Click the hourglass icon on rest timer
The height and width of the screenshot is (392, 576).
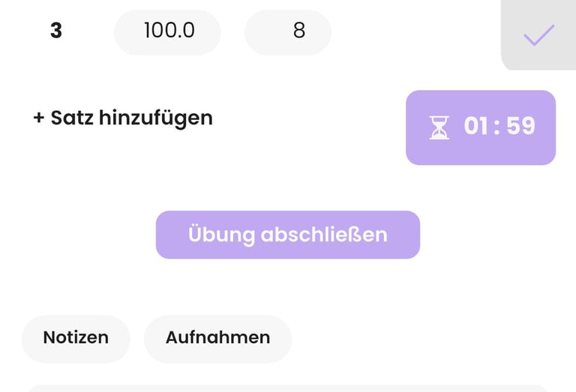click(439, 127)
